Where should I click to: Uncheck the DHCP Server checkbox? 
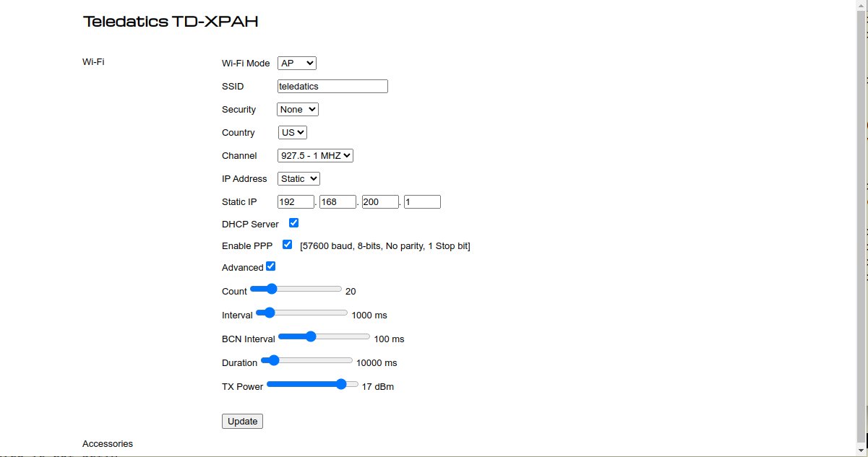click(293, 223)
